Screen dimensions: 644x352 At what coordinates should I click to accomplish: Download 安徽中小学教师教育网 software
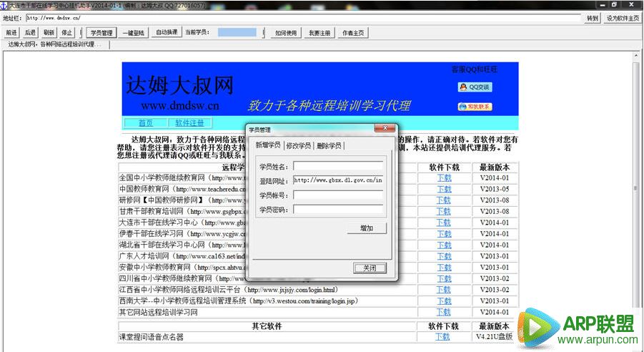[444, 268]
